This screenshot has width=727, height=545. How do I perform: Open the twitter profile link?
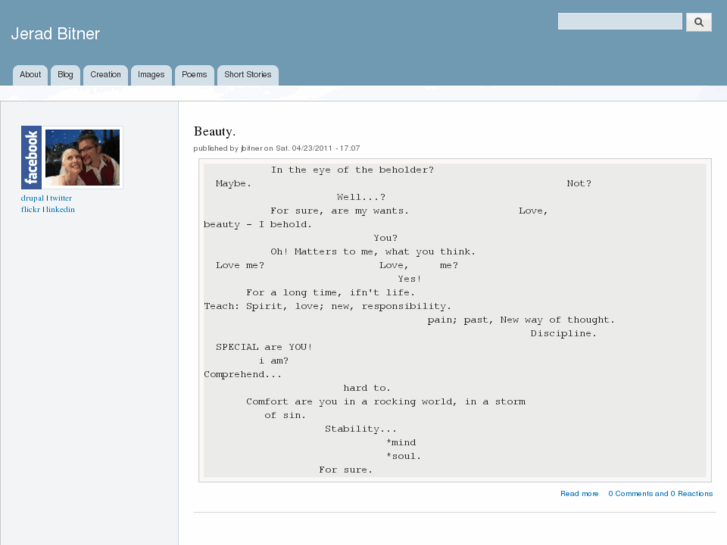point(61,198)
